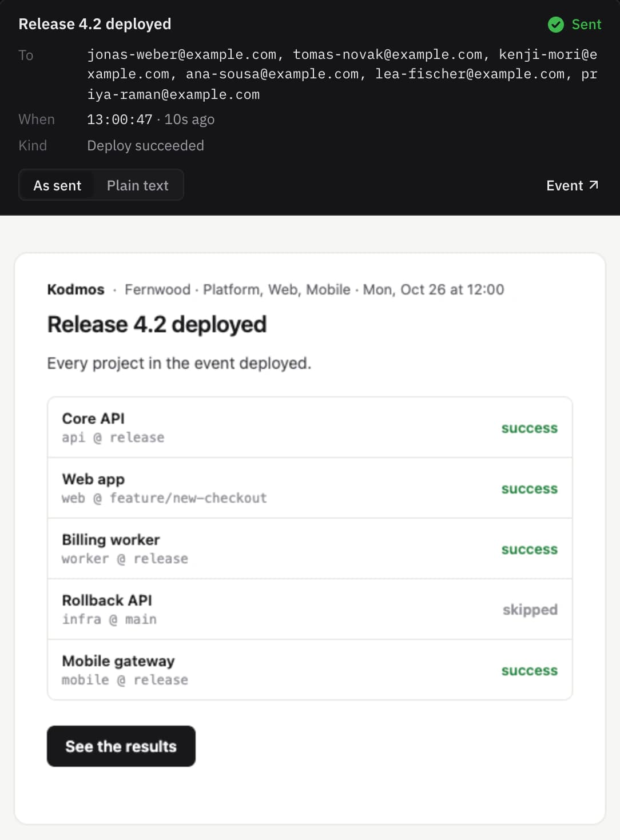Click the Release 4.2 deployed panel title
Screen dimensions: 620x840
(95, 24)
